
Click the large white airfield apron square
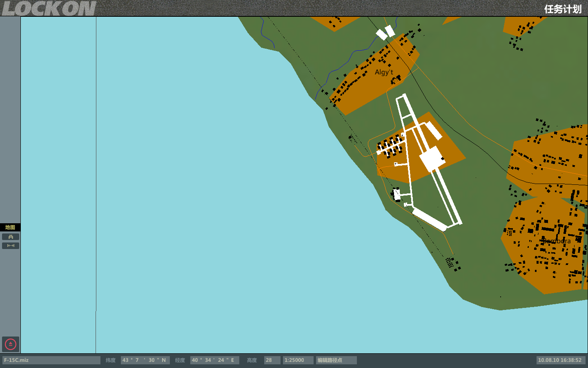(432, 159)
